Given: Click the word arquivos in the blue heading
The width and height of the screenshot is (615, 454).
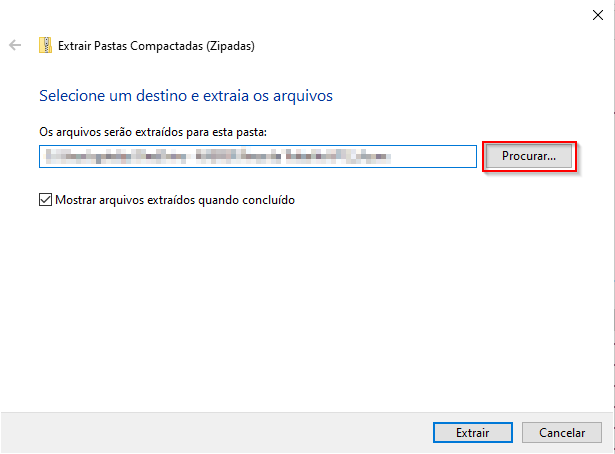Looking at the screenshot, I should point(303,96).
